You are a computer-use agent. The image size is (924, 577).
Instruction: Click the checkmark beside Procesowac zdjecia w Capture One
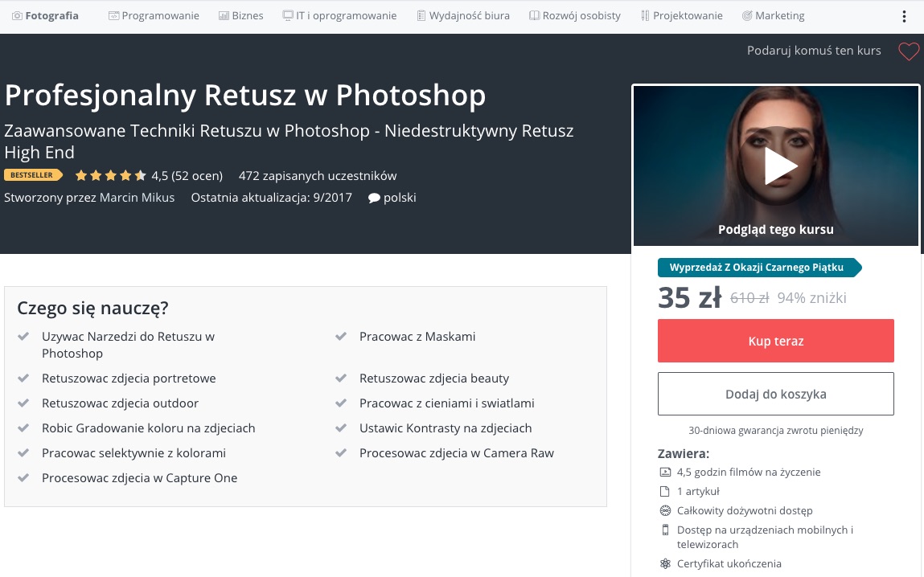[x=23, y=478]
